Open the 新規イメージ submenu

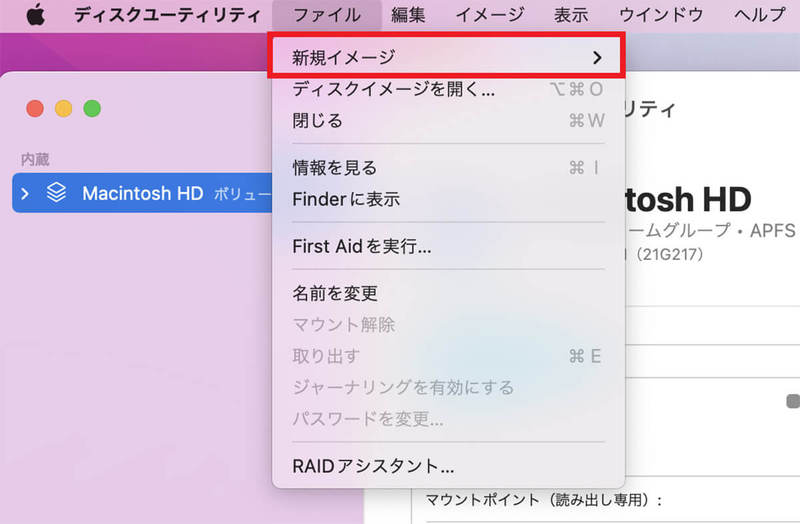coord(446,57)
